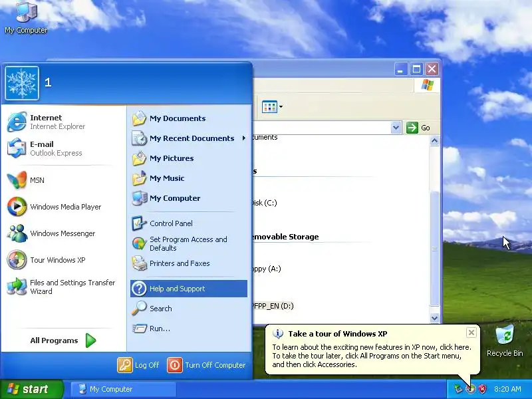Click the 8:20 AM taskbar clock
Image resolution: width=532 pixels, height=399 pixels.
coord(507,389)
